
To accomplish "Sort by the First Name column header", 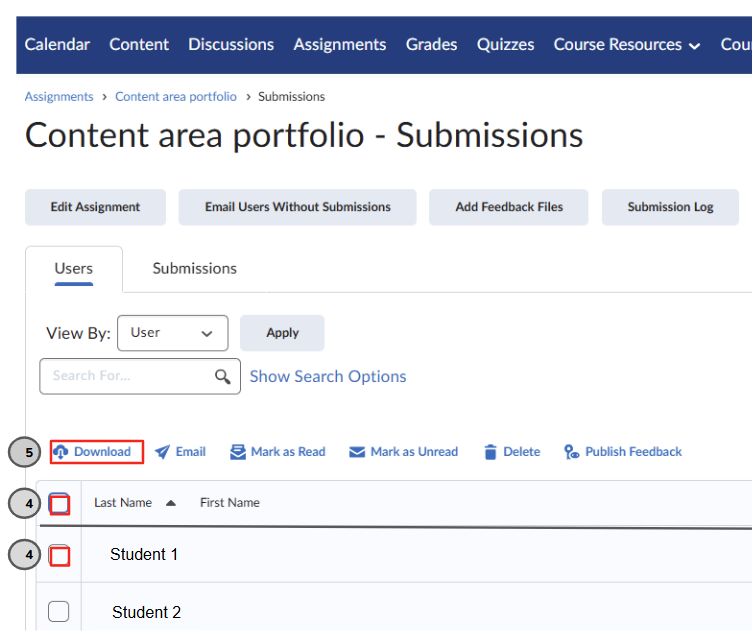I will pyautogui.click(x=230, y=503).
